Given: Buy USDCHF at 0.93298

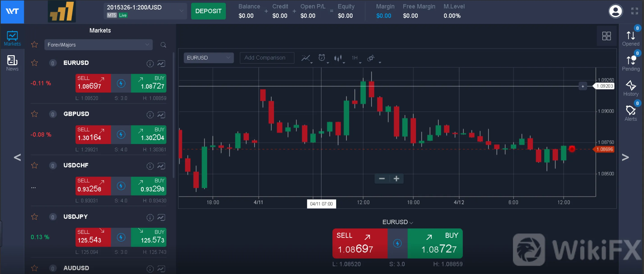Looking at the screenshot, I should 149,186.
